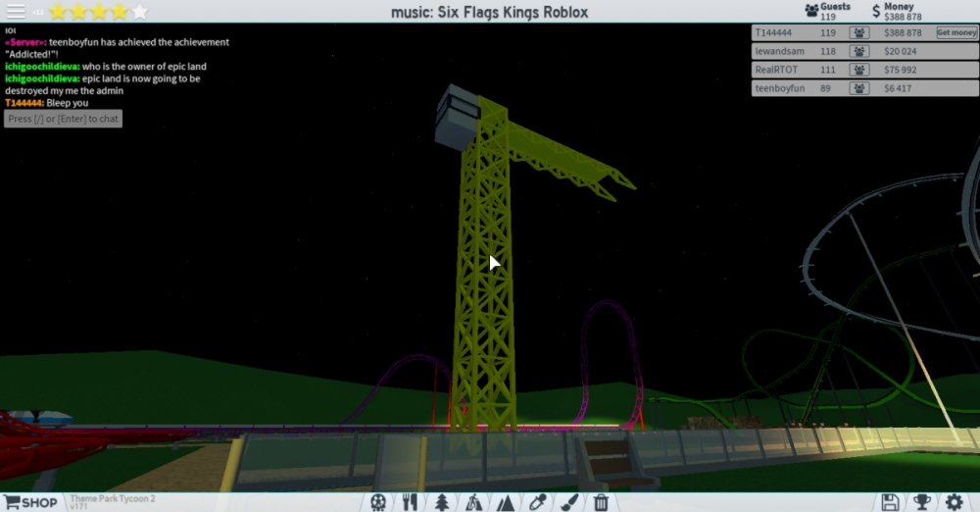Open the achievements trophy icon

tap(922, 502)
